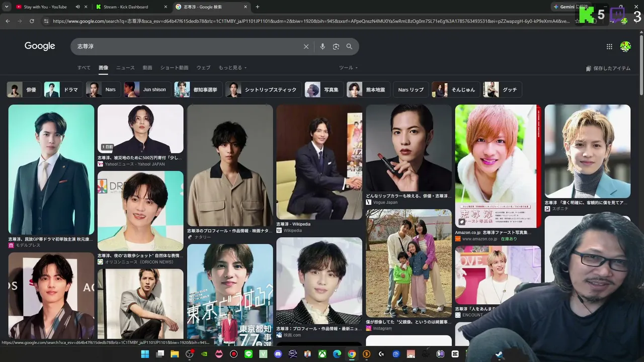Image resolution: width=644 pixels, height=362 pixels.
Task: Start voice search with the microphone icon
Action: pos(323,47)
